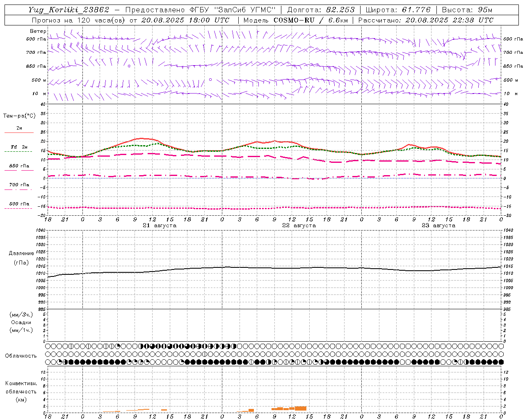Image resolution: width=525 pixels, height=420 pixels.
Task: Click the tallest orange convective bar on 22 августа
Action: (x=300, y=409)
